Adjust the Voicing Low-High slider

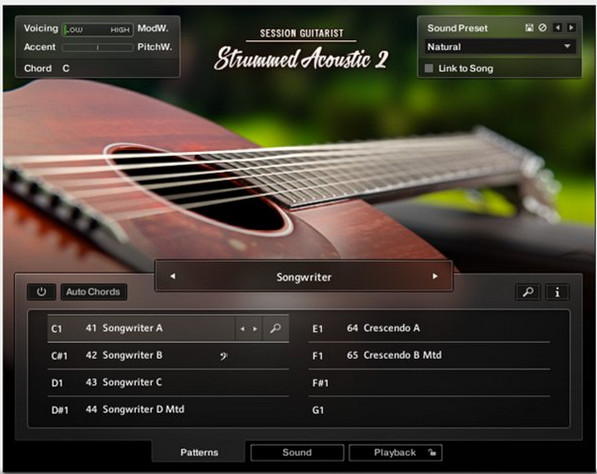tap(98, 29)
